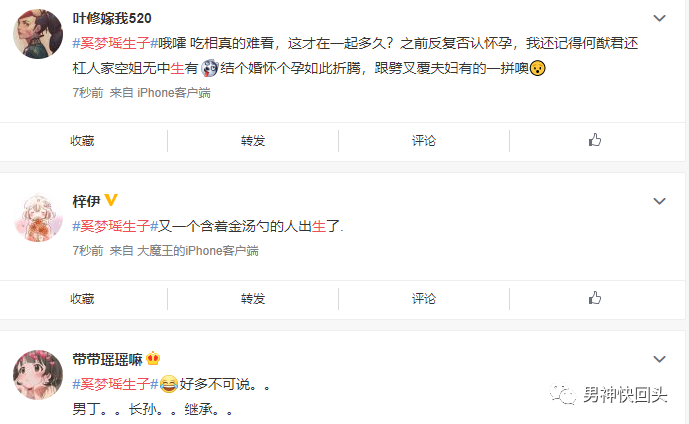Open username link 叶修嫁我520
This screenshot has height=424, width=689.
coord(112,18)
